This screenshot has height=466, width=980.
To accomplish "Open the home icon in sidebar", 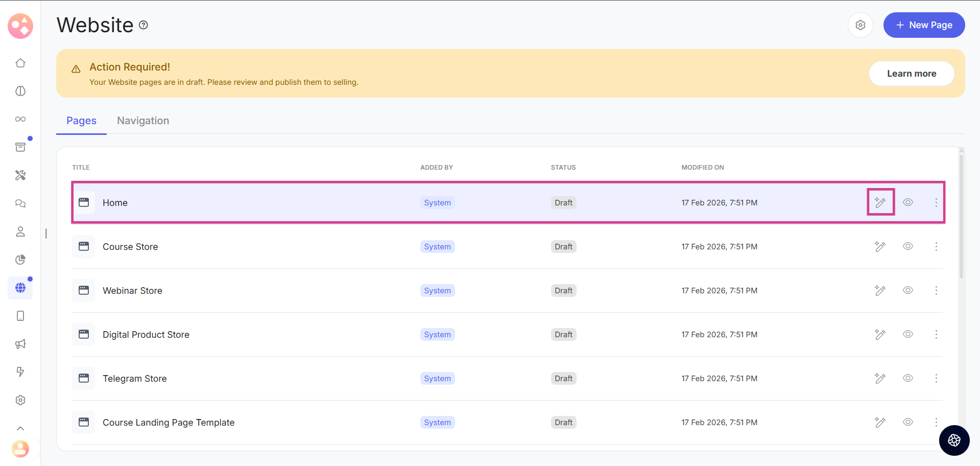I will tap(20, 63).
